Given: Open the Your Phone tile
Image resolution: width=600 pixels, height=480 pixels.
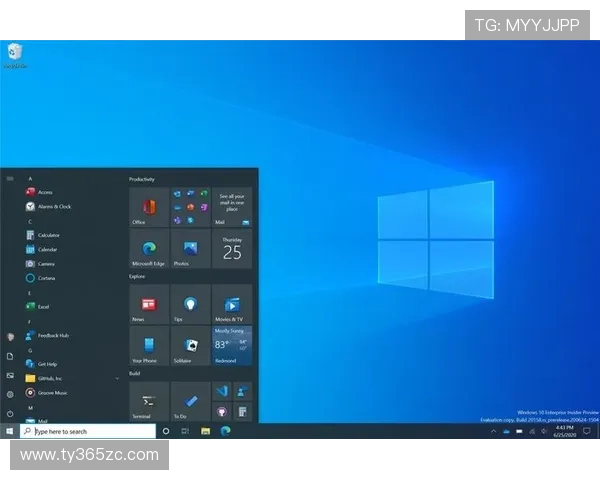Looking at the screenshot, I should pos(149,345).
